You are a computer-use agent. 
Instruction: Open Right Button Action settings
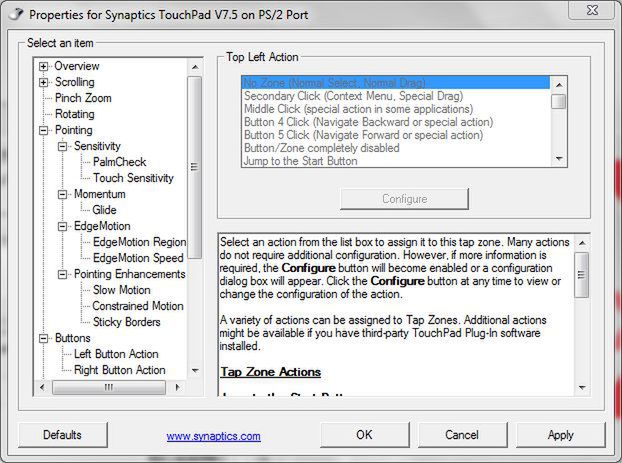coord(119,369)
